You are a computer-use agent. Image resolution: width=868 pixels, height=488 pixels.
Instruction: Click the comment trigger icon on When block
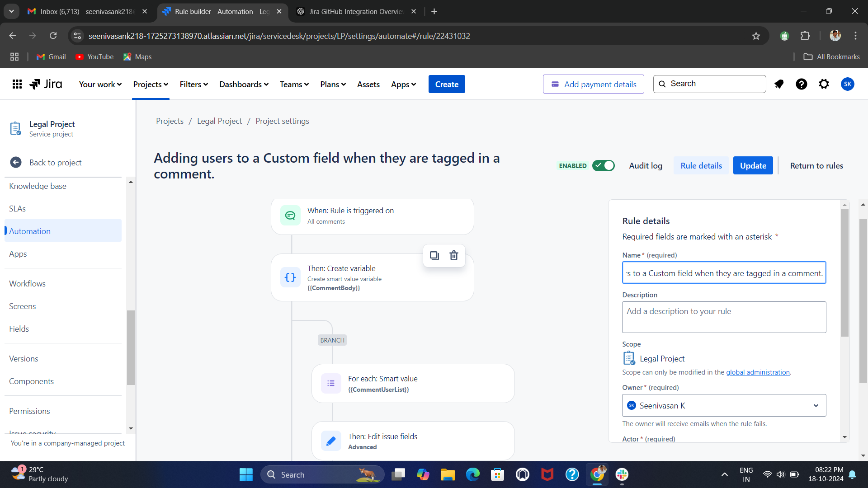pyautogui.click(x=291, y=215)
